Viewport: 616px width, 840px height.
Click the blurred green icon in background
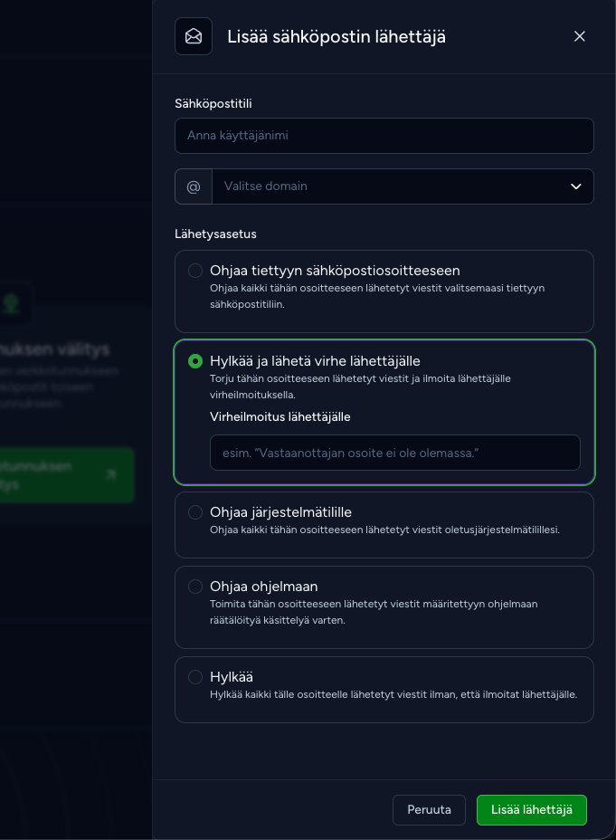[12, 304]
